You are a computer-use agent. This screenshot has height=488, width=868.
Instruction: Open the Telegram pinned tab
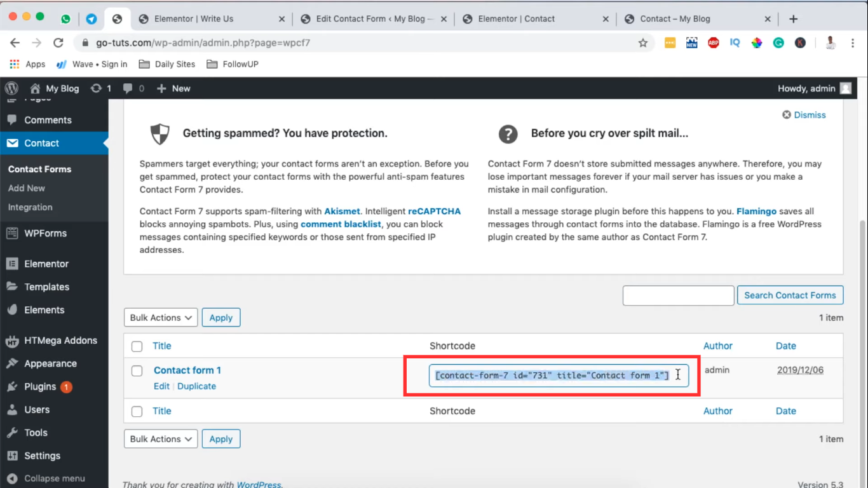(x=92, y=19)
